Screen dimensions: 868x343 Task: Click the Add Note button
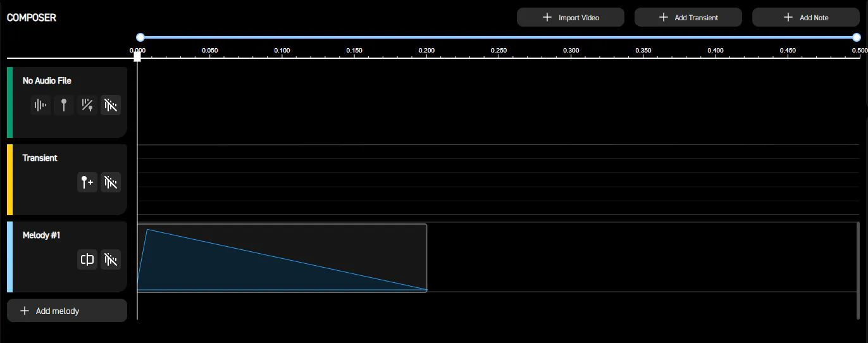[x=806, y=18]
